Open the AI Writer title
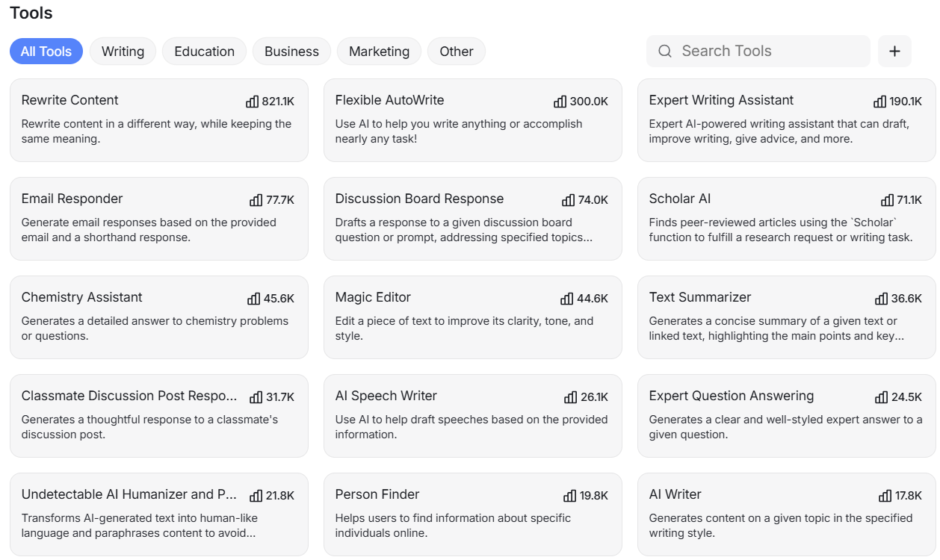 675,494
